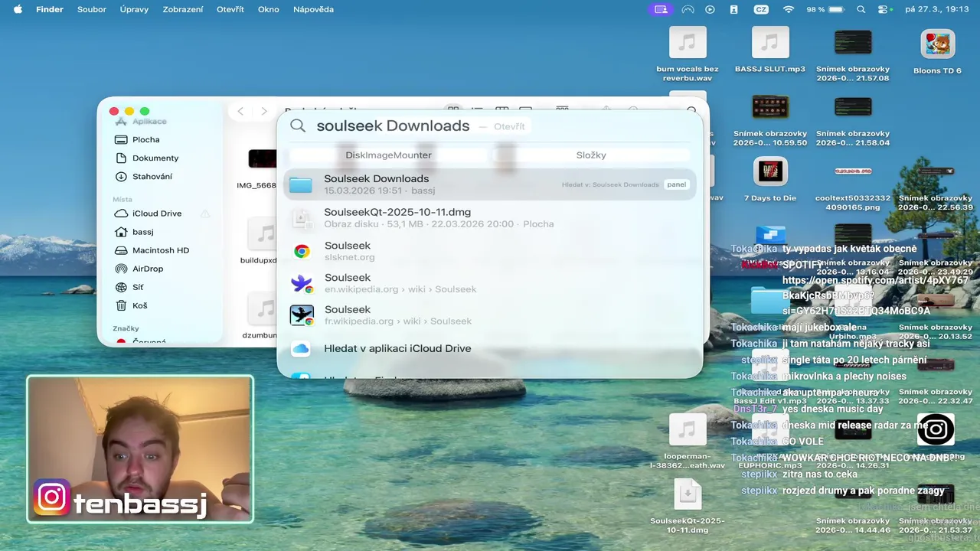This screenshot has width=980, height=551.
Task: Filter results by DiskImageMounter
Action: (388, 155)
